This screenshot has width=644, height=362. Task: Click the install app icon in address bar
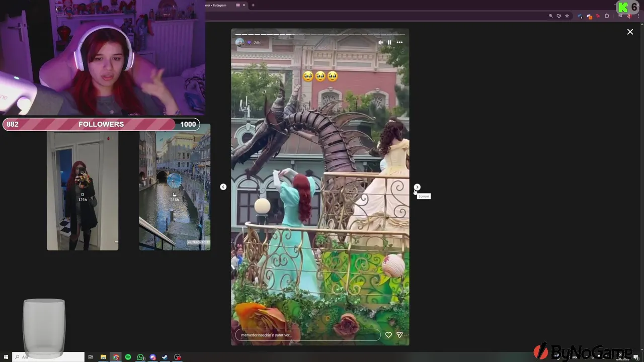point(559,16)
